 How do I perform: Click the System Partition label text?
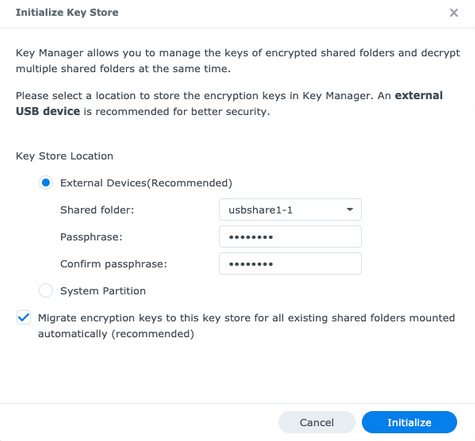tap(103, 291)
